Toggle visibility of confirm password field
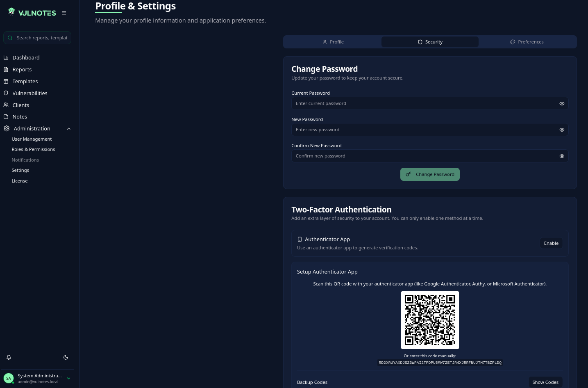588x388 pixels. 562,156
